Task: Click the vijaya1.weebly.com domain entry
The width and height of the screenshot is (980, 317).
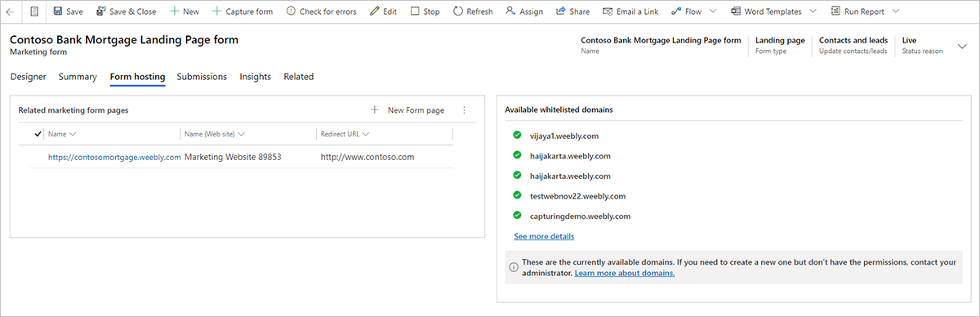Action: 563,136
